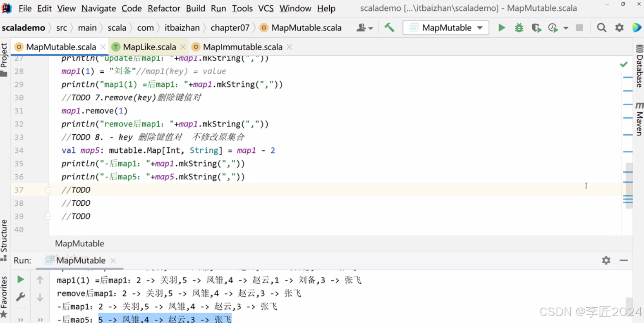Open the Refactor menu

click(x=164, y=8)
